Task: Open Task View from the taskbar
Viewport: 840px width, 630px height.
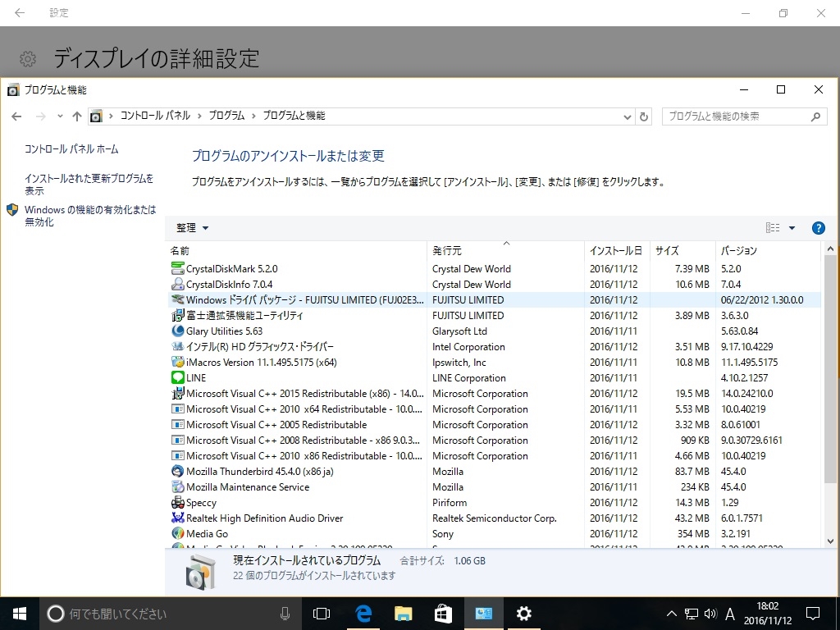Action: coord(322,614)
